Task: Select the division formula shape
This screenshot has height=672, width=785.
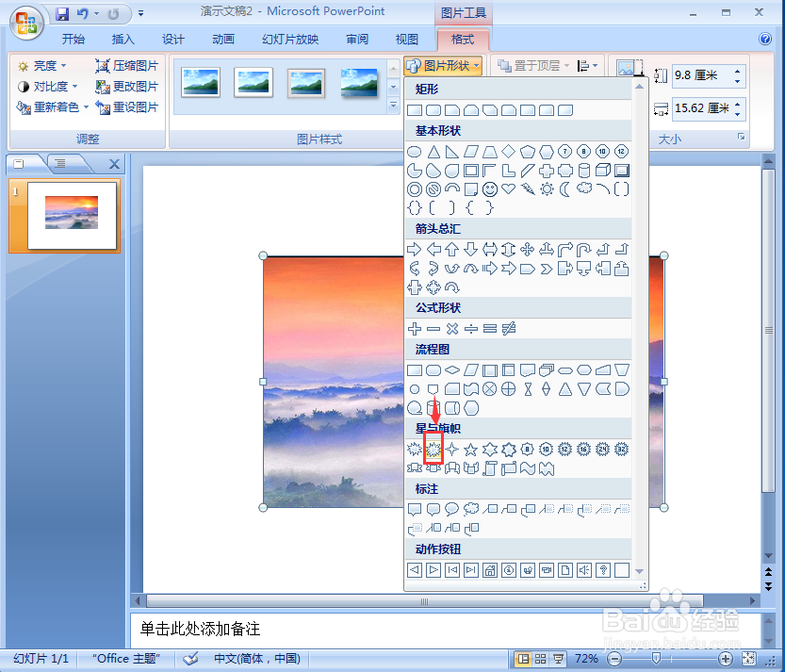Action: [470, 329]
